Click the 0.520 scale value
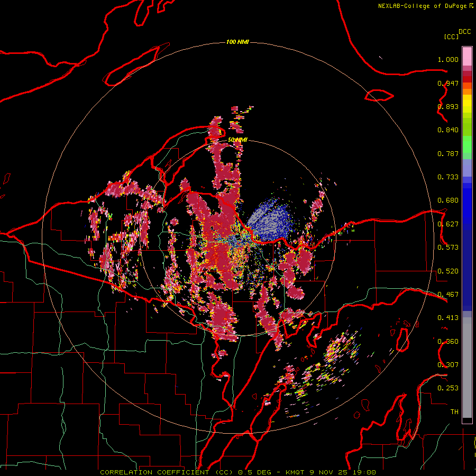Viewport: 476px width, 476px height. click(448, 271)
